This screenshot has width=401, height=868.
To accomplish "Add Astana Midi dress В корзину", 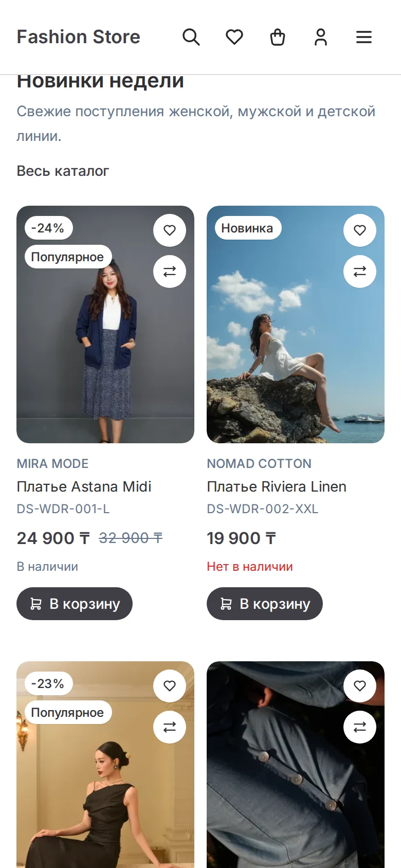I will 75,604.
